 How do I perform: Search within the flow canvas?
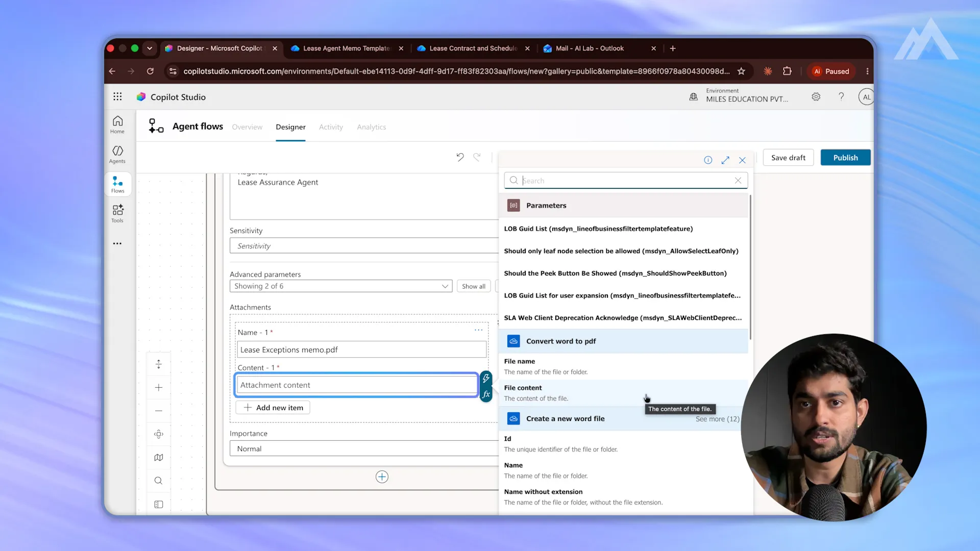159,481
